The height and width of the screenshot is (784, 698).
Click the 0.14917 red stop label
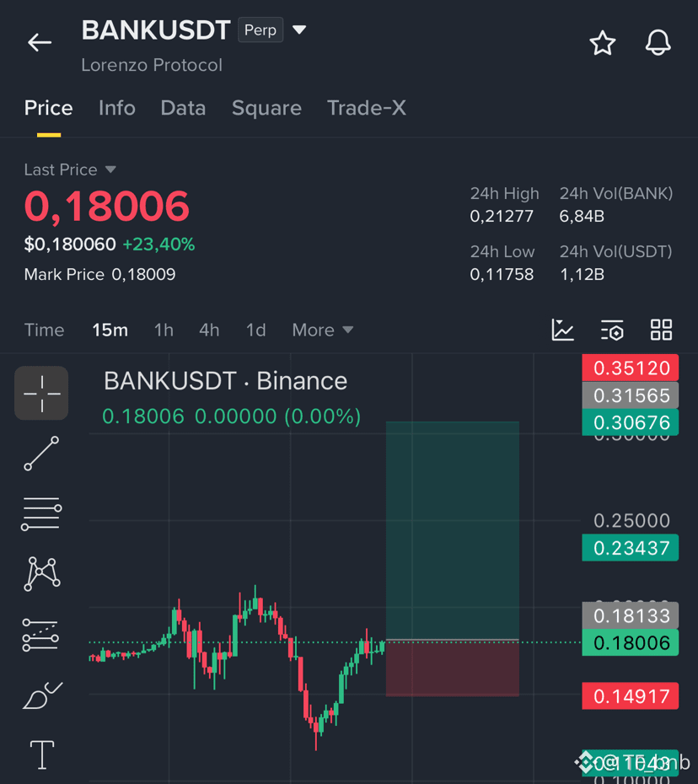pos(631,696)
